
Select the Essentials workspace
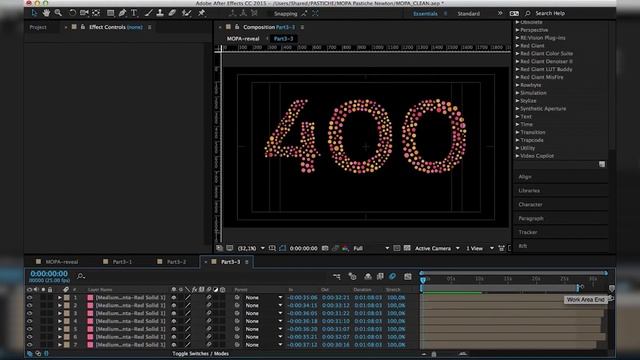425,13
